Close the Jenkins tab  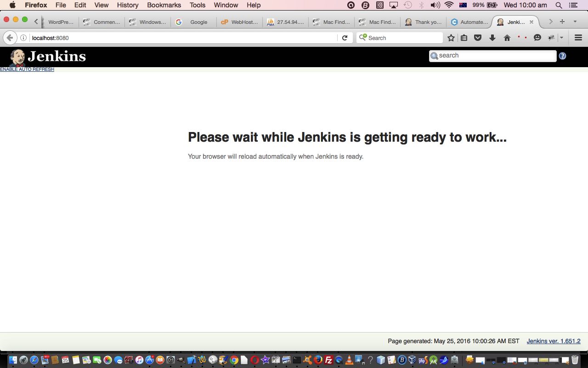[x=531, y=22]
